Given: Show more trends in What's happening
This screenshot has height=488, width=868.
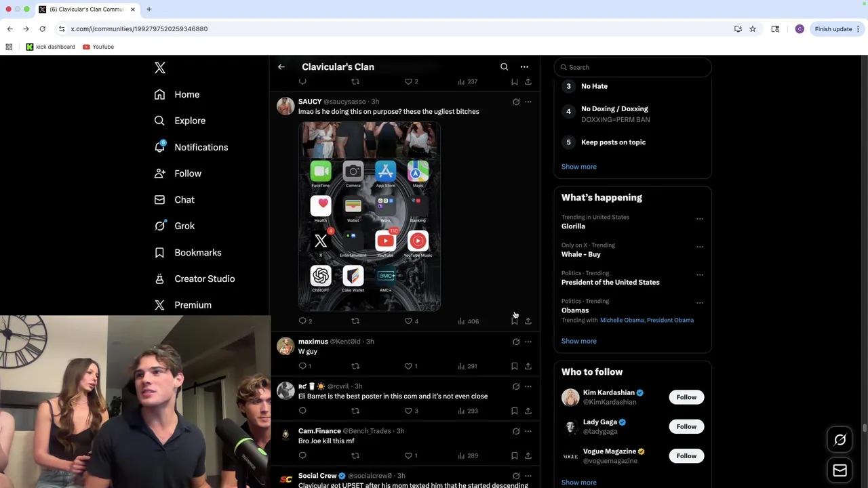Looking at the screenshot, I should (579, 341).
